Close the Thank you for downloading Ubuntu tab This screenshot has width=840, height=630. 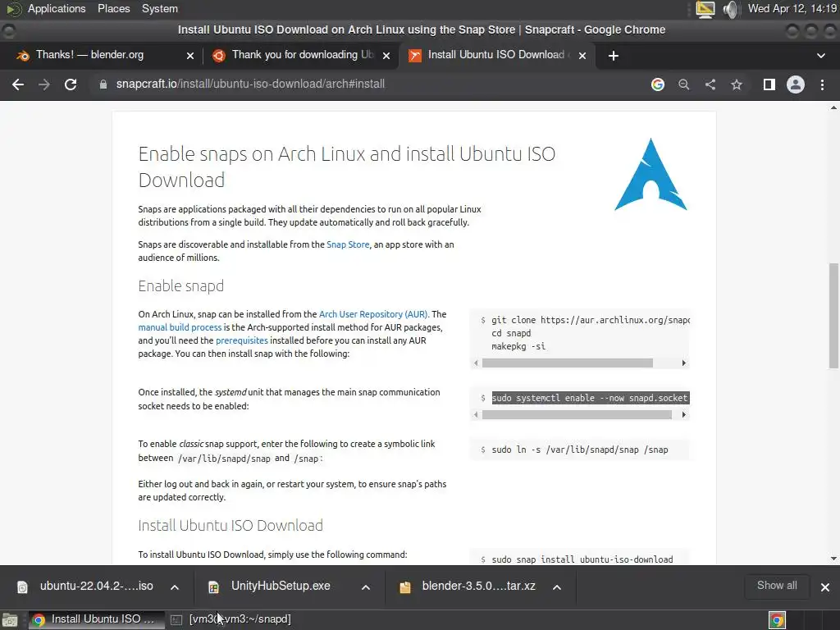(386, 56)
